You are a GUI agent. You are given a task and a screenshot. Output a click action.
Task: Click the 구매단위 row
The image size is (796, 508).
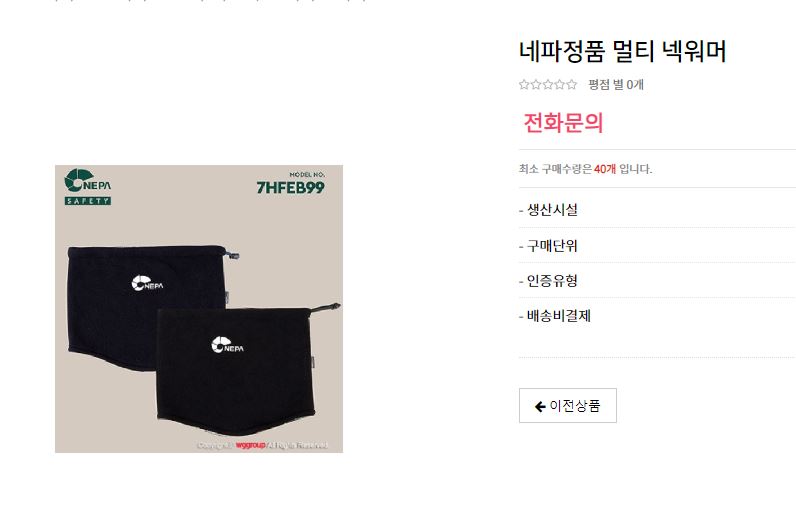657,246
